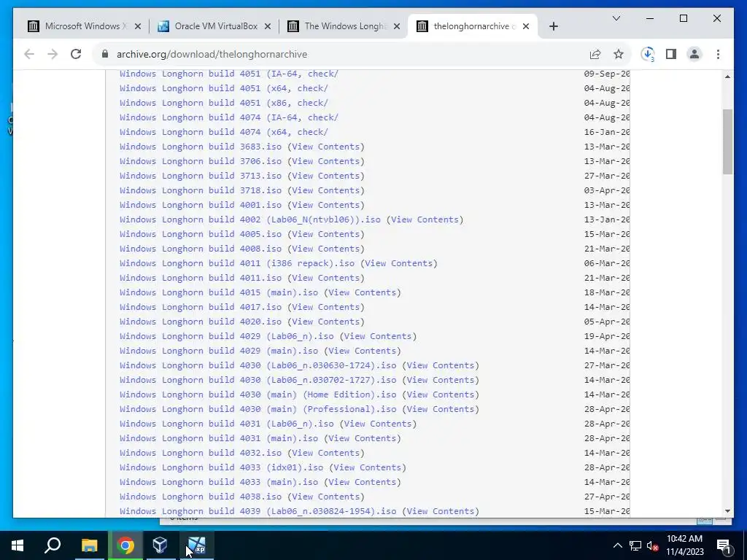Click the vertical scrollbar thumb
The width and height of the screenshot is (747, 560).
[x=727, y=141]
